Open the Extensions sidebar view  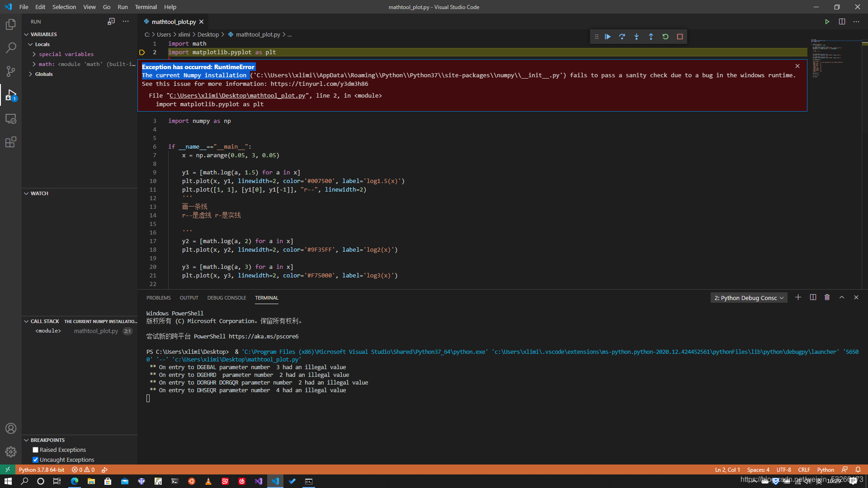11,142
